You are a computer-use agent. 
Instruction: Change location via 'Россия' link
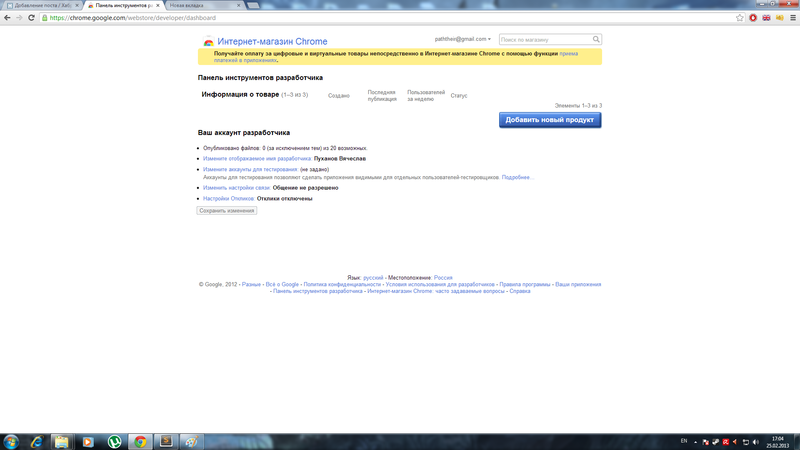[x=443, y=278]
